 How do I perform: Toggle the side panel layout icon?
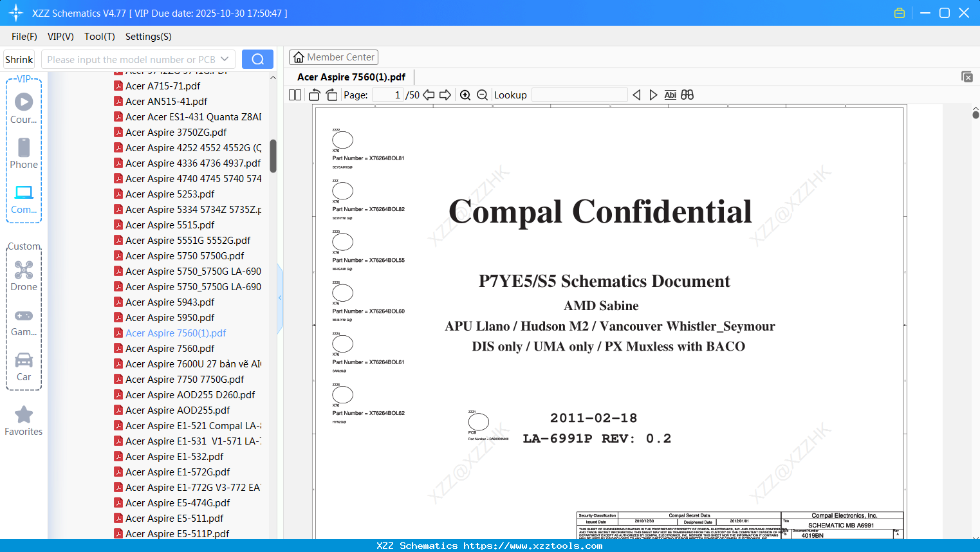(x=295, y=95)
